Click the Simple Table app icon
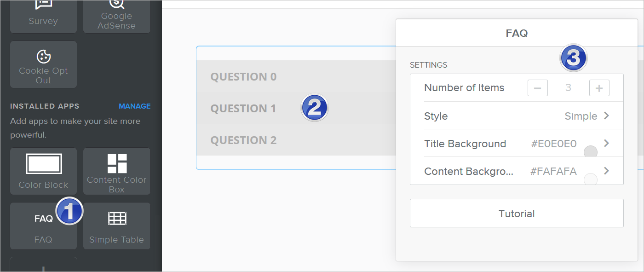644x272 pixels. click(116, 226)
